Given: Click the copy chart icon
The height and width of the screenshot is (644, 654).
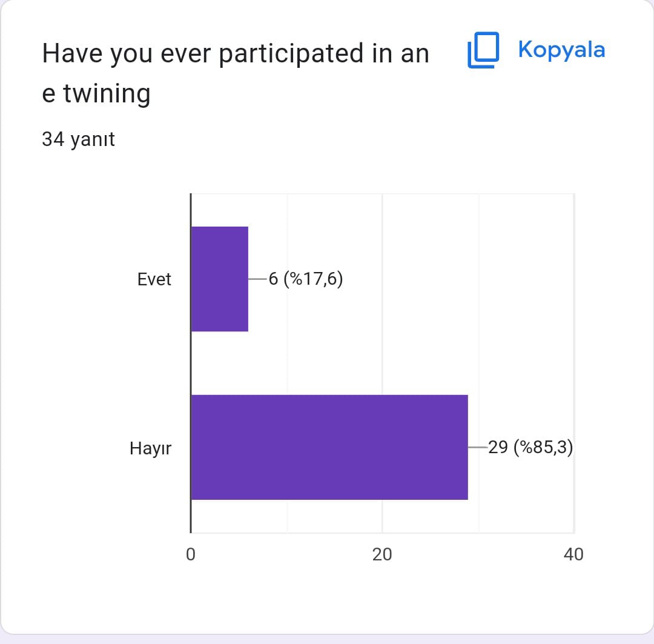Looking at the screenshot, I should (x=483, y=51).
